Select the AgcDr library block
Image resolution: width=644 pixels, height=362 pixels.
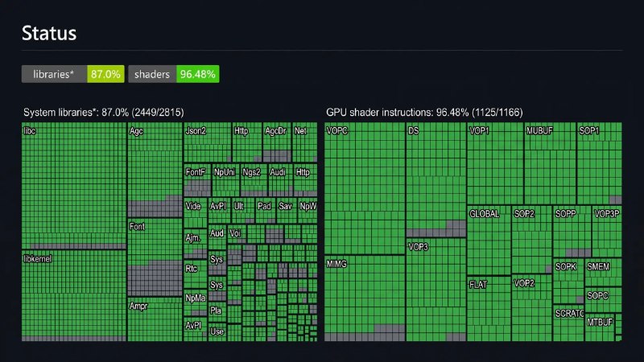pyautogui.click(x=277, y=142)
